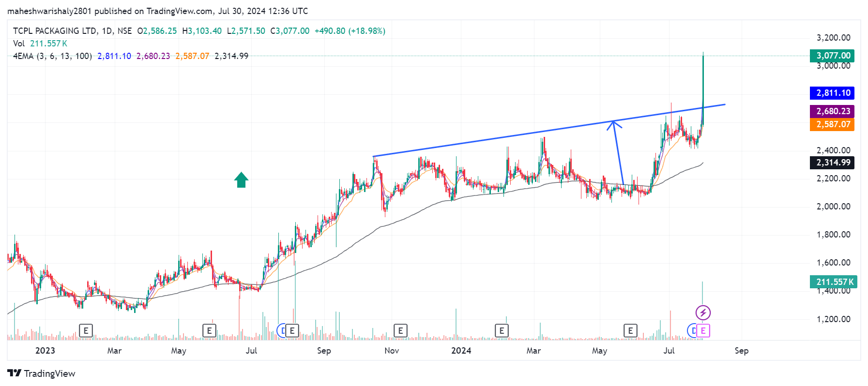Screen dimensions: 868x386
Task: Click the pink upcoming earnings E marker
Action: tap(703, 331)
